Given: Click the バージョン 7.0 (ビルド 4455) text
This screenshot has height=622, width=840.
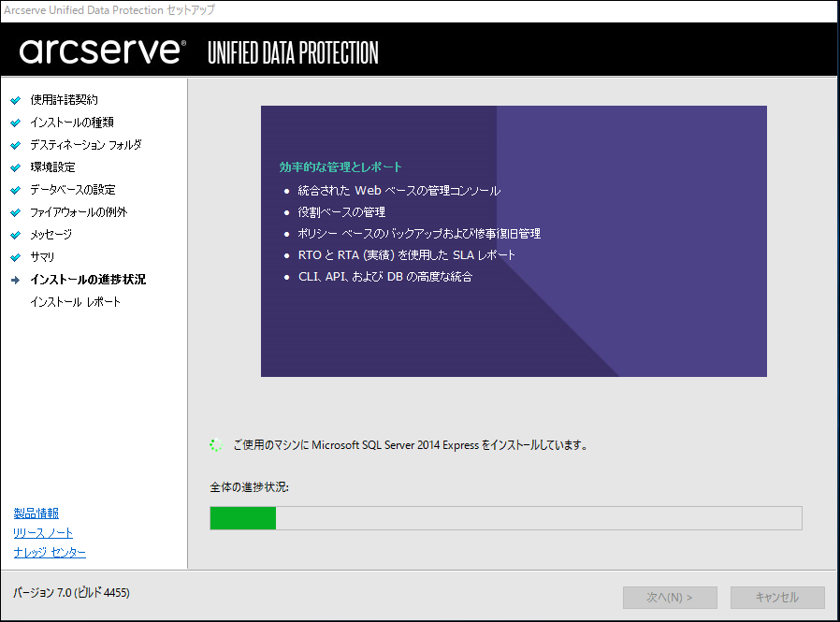Looking at the screenshot, I should coord(71,592).
